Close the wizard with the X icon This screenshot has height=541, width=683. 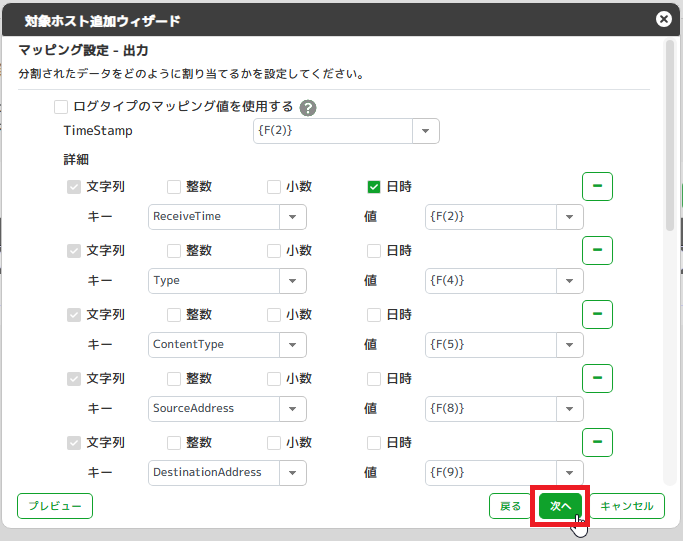663,19
